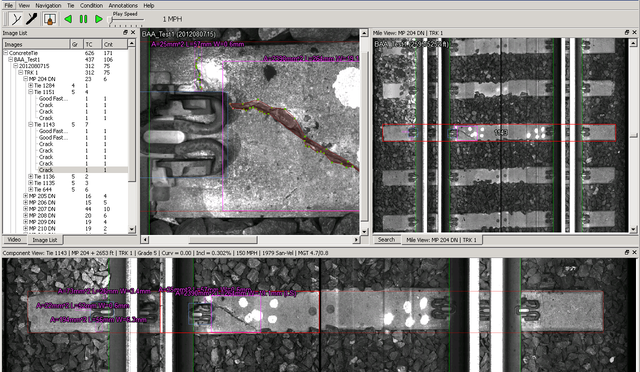Click the tie image view scroll down arrow
The image size is (640, 372).
364,232
